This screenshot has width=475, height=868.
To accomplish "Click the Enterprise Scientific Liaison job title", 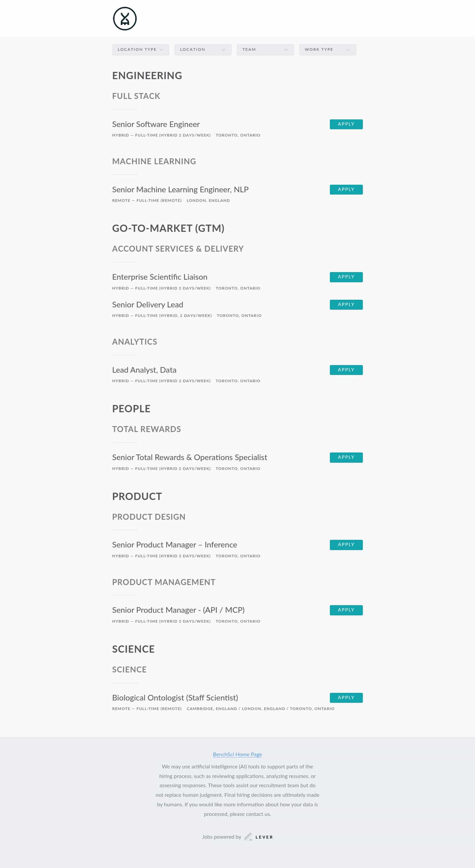I will (x=160, y=277).
